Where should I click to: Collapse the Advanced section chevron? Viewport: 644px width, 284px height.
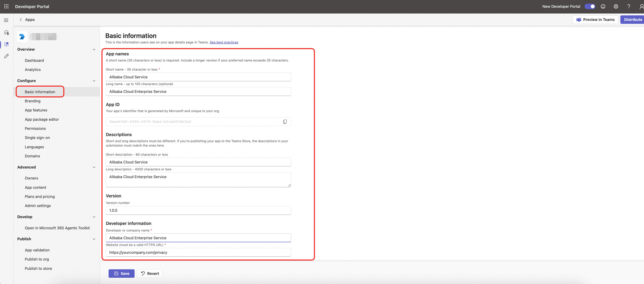pos(94,167)
